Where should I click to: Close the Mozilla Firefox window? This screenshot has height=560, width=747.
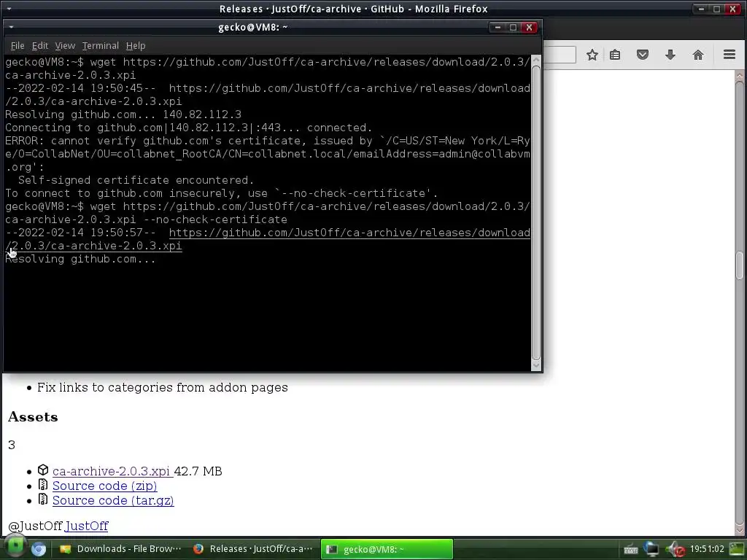click(732, 9)
